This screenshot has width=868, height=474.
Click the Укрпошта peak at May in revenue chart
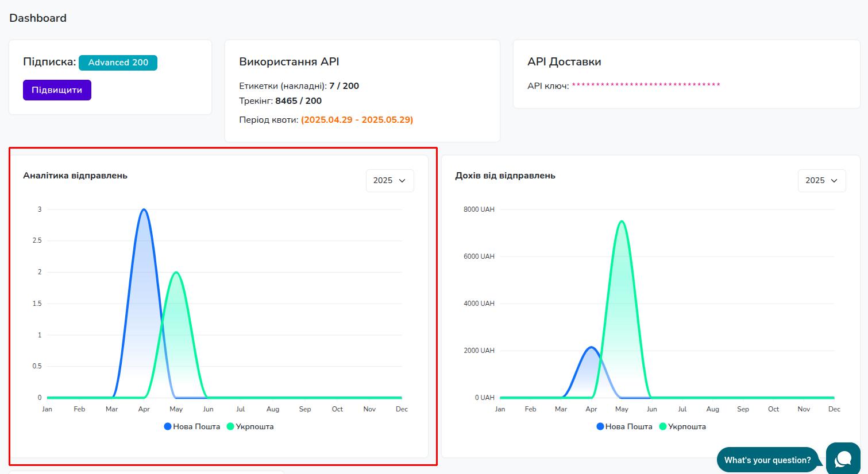pos(622,222)
